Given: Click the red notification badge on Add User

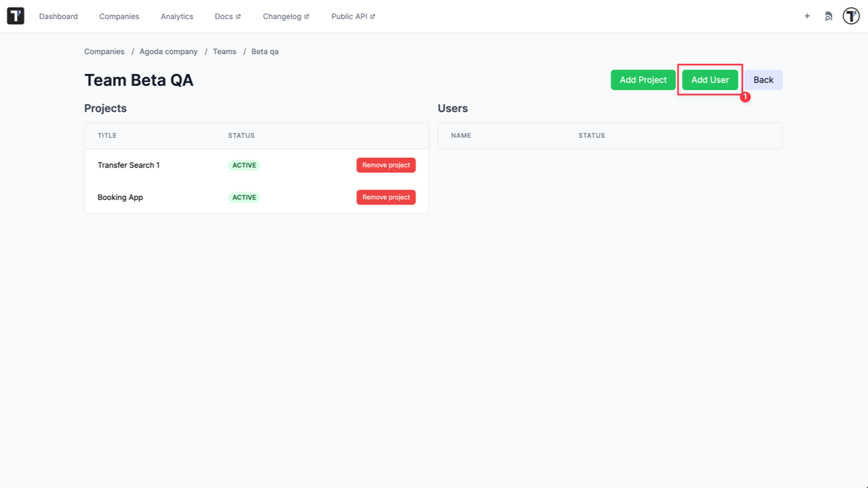Looking at the screenshot, I should pyautogui.click(x=745, y=96).
